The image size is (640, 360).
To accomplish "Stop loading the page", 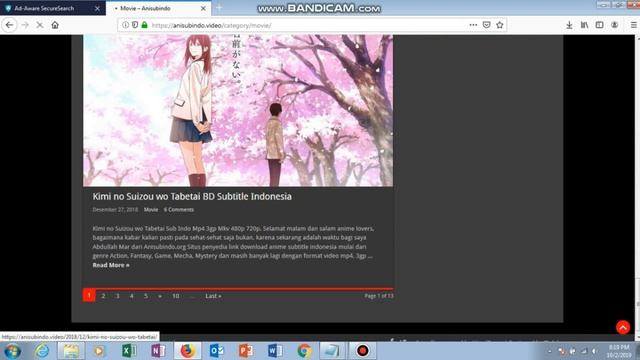I will tap(40, 25).
